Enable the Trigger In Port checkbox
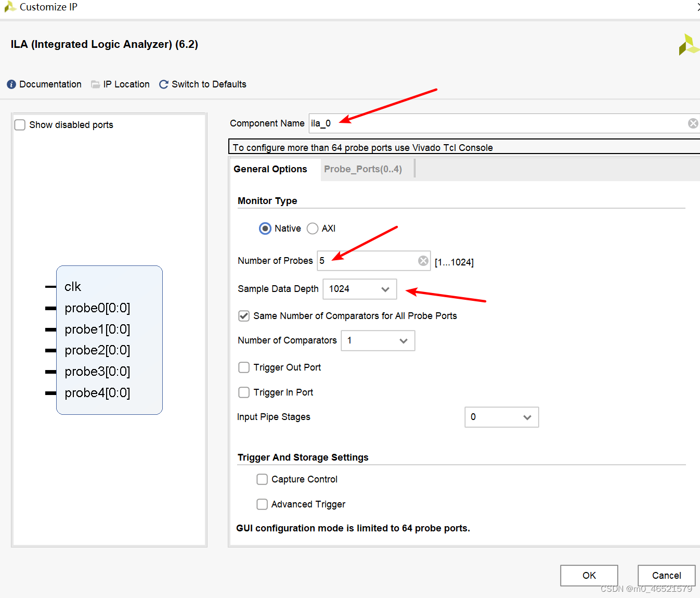Image resolution: width=700 pixels, height=598 pixels. [244, 392]
